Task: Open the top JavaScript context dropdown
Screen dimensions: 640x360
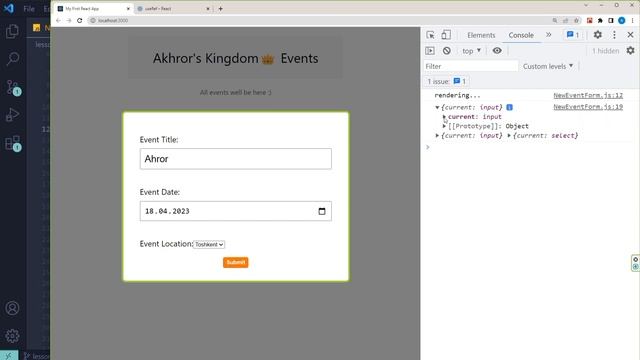Action: pos(471,51)
